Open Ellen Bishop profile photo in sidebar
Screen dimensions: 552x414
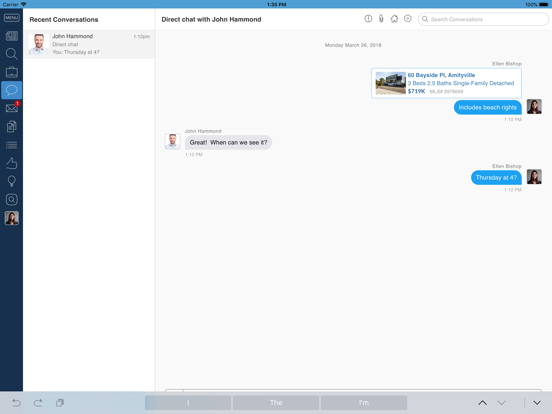coord(12,218)
